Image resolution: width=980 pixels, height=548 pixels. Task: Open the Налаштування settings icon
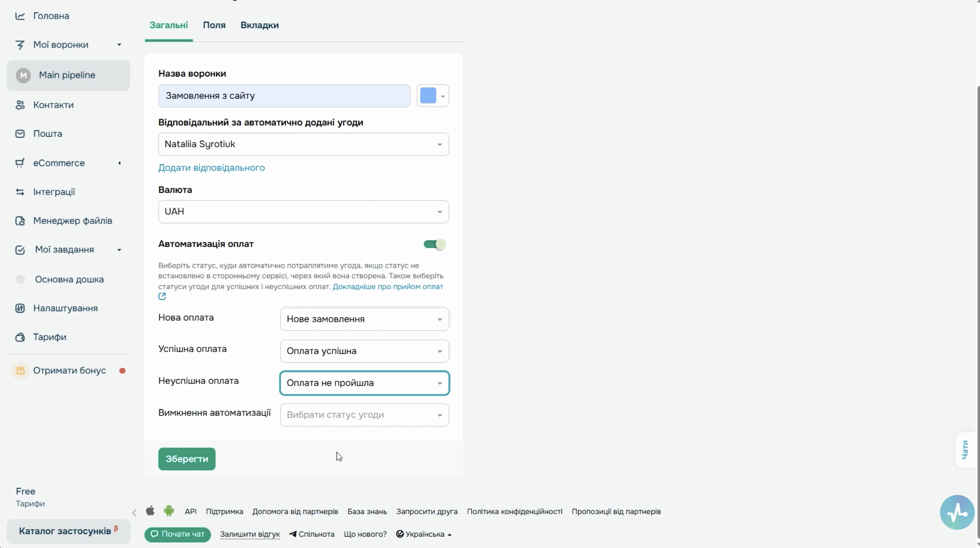pyautogui.click(x=20, y=308)
